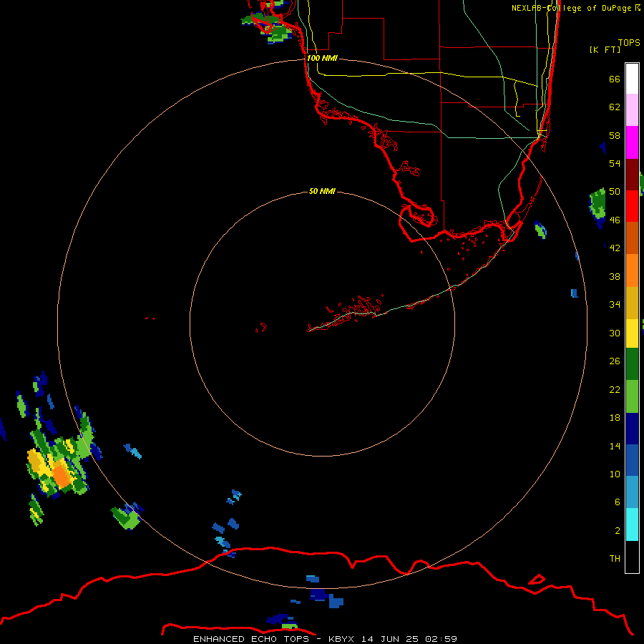
Task: Click the 10 legend value
Action: point(615,474)
